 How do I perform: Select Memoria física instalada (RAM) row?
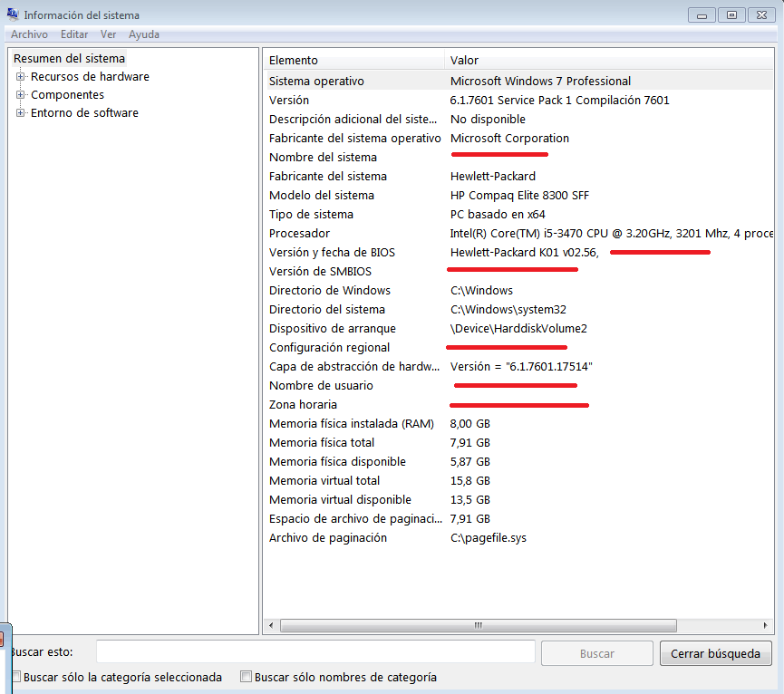[x=519, y=423]
